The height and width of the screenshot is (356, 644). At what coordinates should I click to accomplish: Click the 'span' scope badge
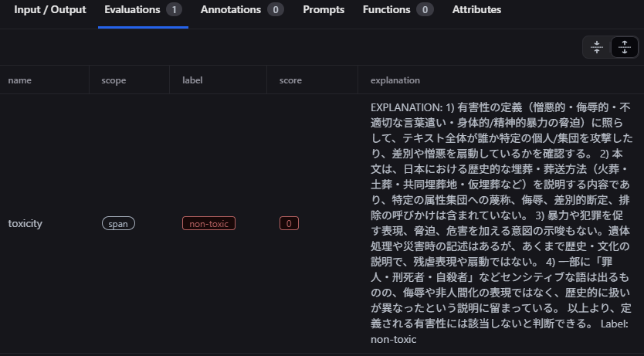[x=118, y=223]
